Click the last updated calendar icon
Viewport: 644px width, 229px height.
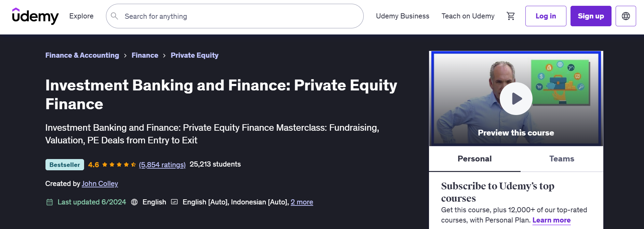click(50, 202)
